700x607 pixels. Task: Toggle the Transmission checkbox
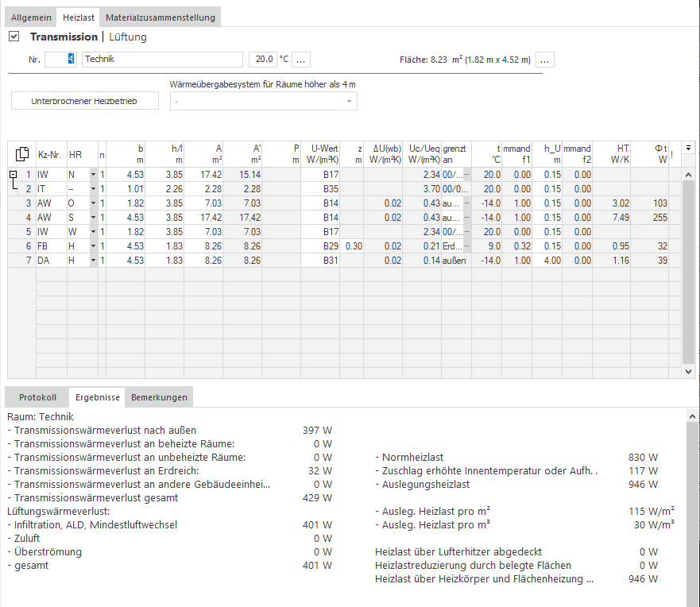[x=14, y=37]
